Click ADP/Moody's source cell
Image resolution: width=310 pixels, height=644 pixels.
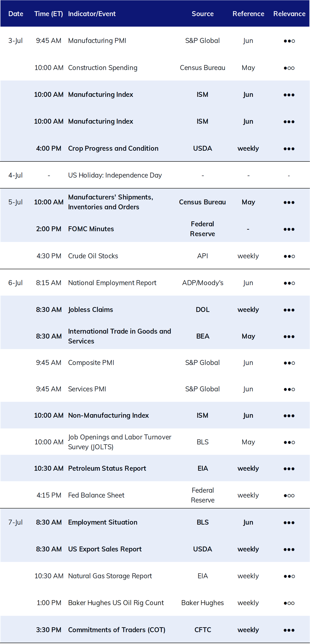coord(203,283)
